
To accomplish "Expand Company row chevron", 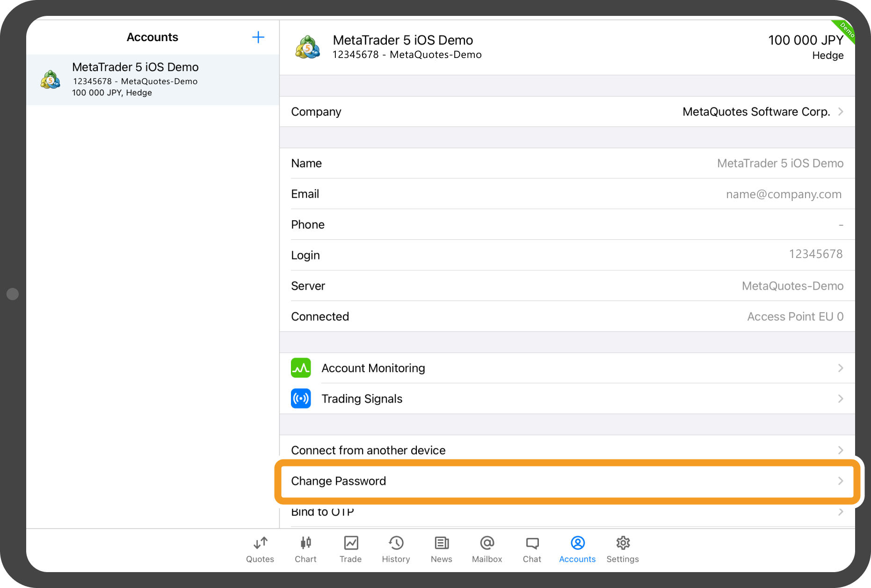I will (x=840, y=112).
